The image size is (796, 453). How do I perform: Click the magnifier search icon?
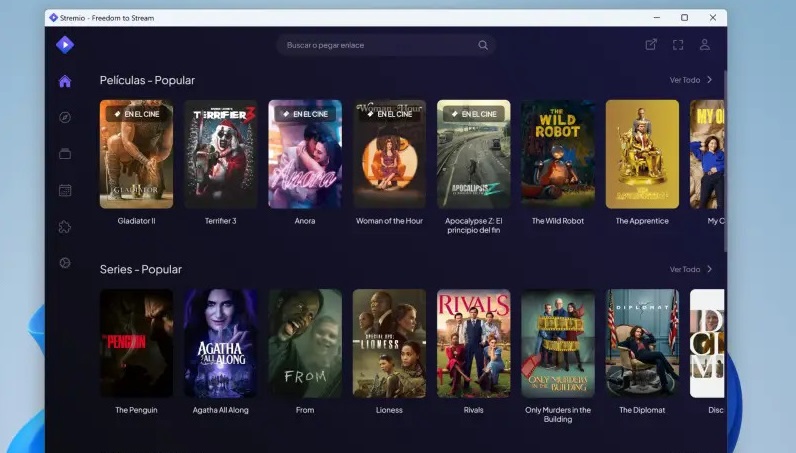point(483,45)
